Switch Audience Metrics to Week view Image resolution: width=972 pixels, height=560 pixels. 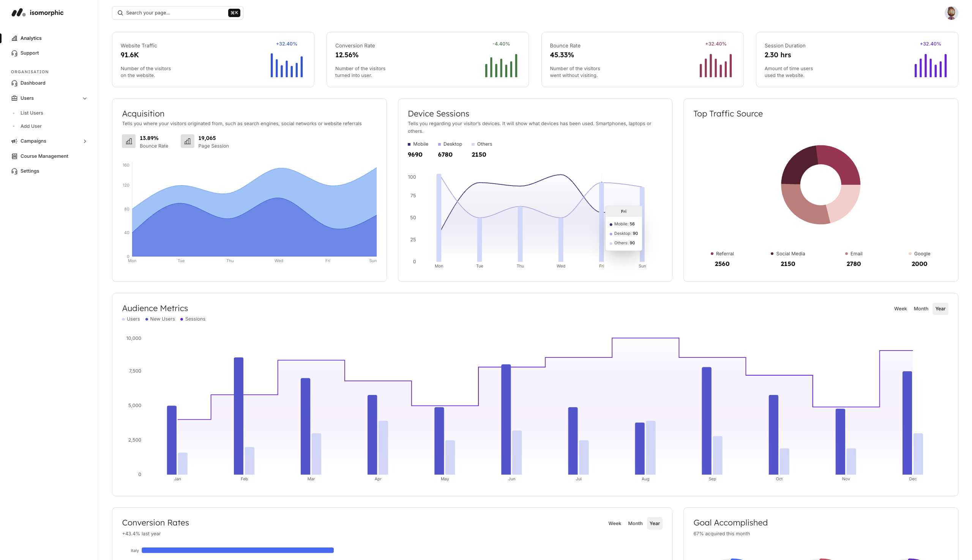pyautogui.click(x=900, y=309)
